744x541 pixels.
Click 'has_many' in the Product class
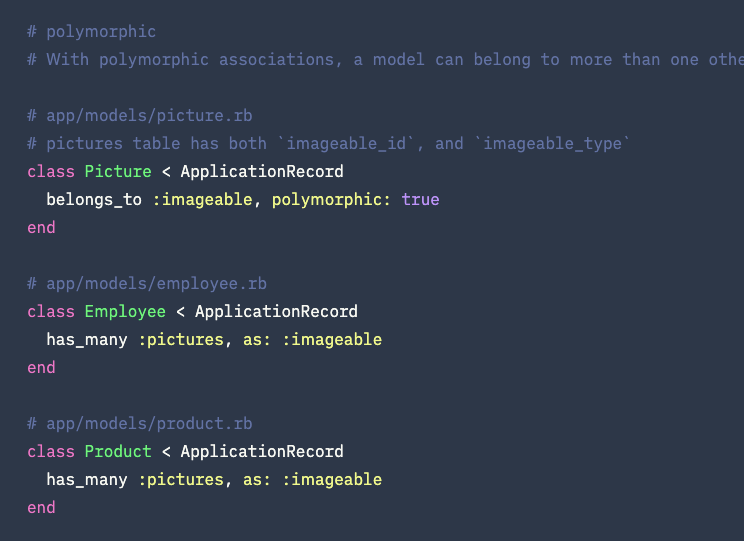(x=87, y=480)
